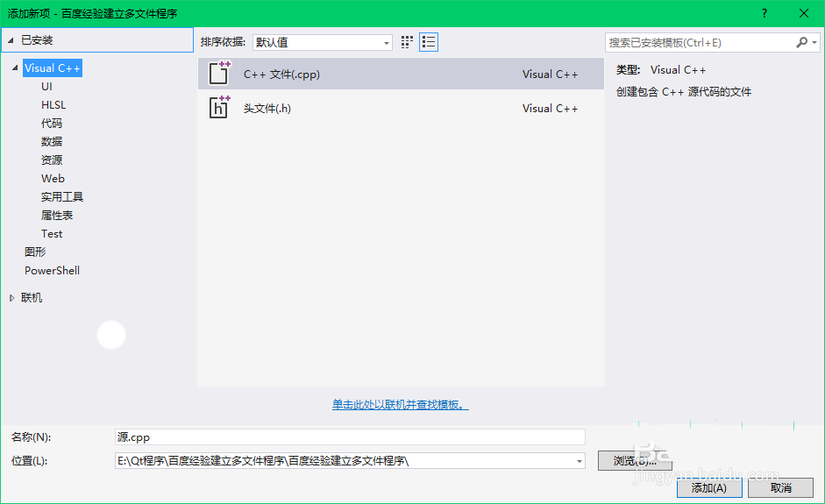The height and width of the screenshot is (504, 825).
Task: Select the HLSL category
Action: click(x=53, y=104)
